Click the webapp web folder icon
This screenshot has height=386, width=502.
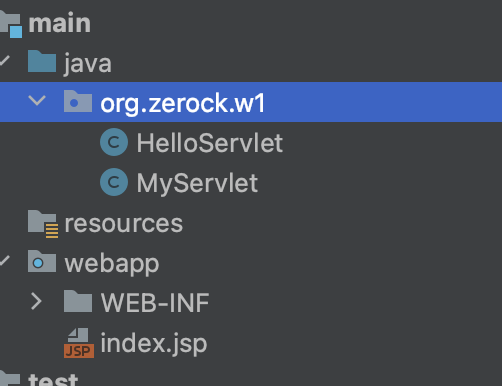[x=42, y=261]
